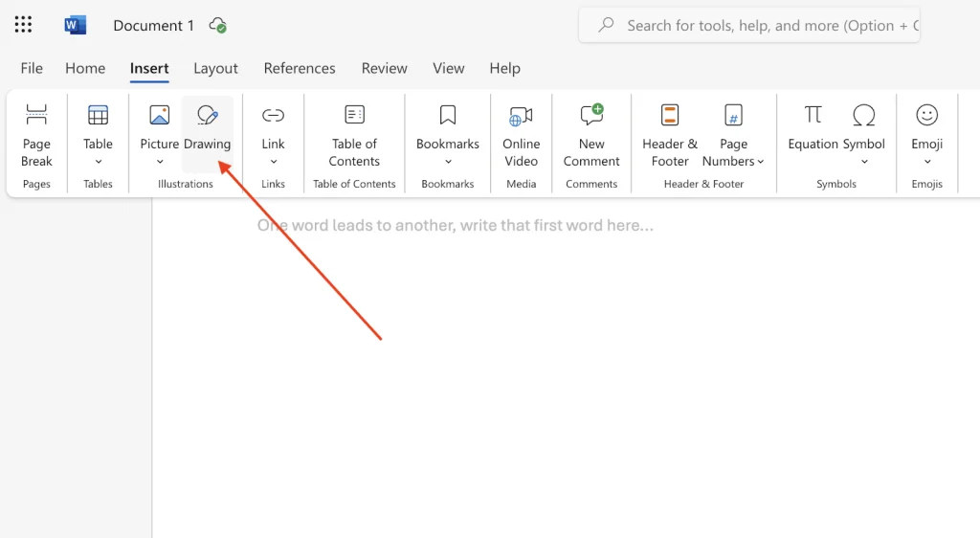Rename the Document 1 title

(153, 26)
